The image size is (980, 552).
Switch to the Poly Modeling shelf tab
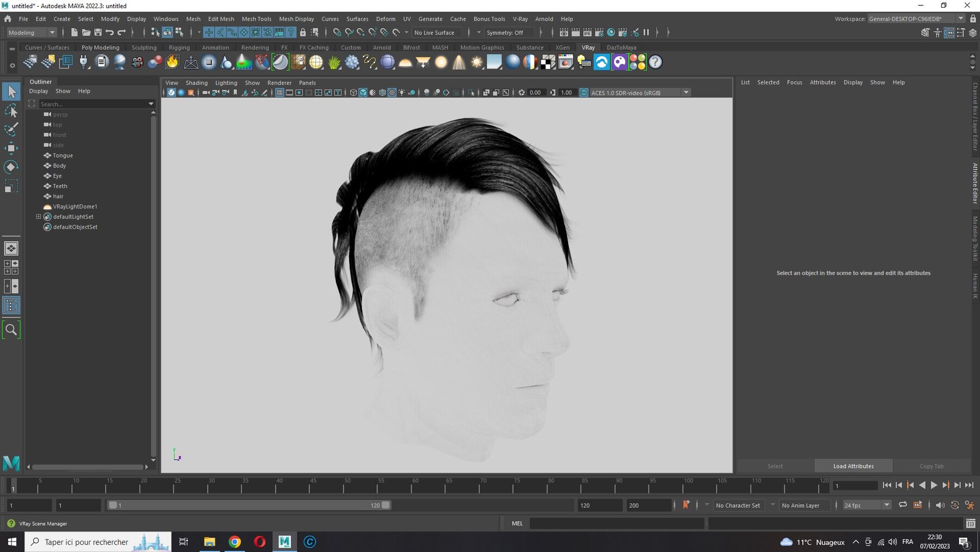[x=100, y=47]
